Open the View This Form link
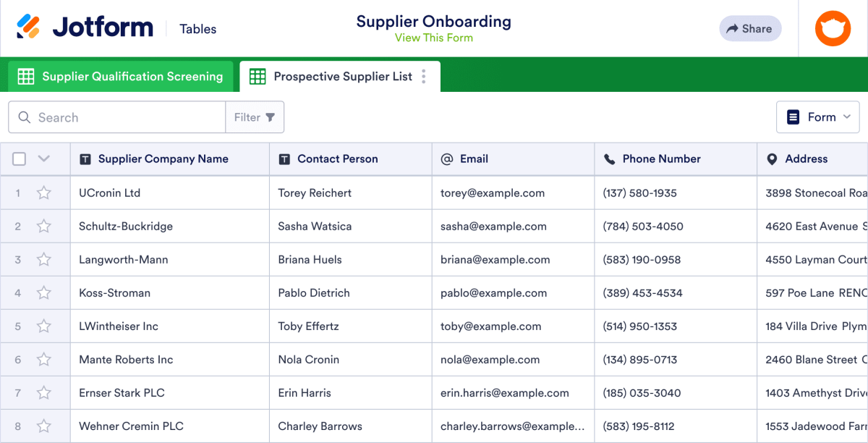The width and height of the screenshot is (868, 443). (x=434, y=38)
